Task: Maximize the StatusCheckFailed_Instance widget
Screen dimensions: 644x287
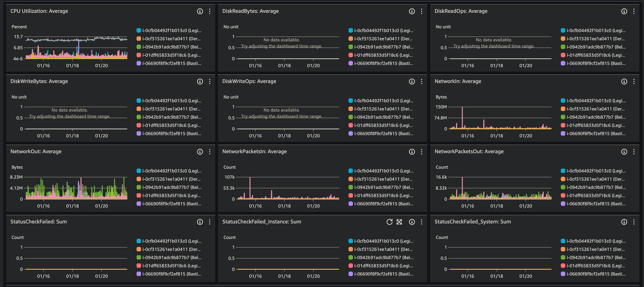Action: coord(399,222)
